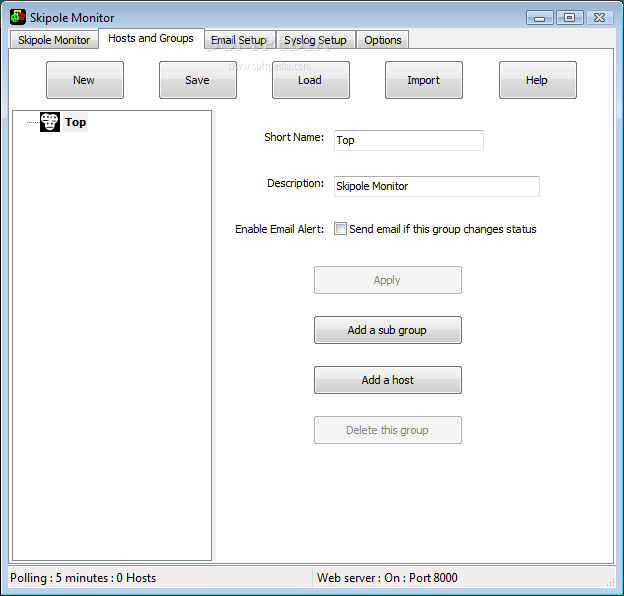624x596 pixels.
Task: Focus the Short Name input field
Action: [409, 140]
